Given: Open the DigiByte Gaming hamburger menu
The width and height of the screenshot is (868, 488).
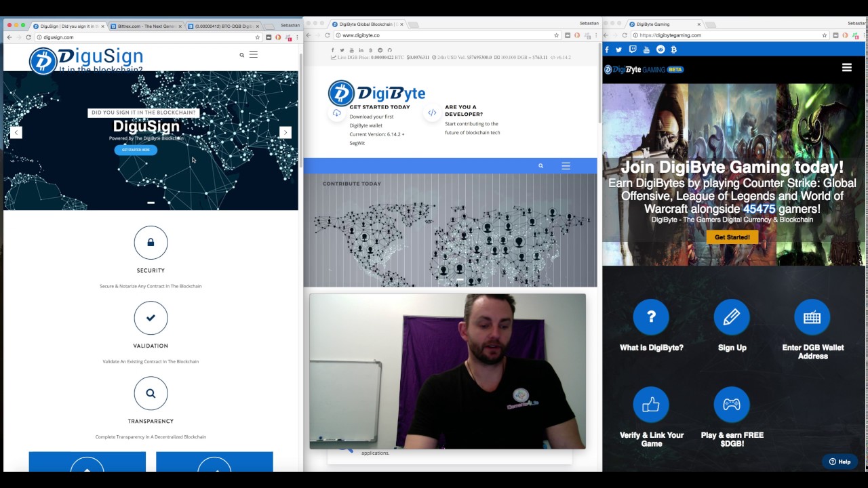Looking at the screenshot, I should tap(846, 68).
